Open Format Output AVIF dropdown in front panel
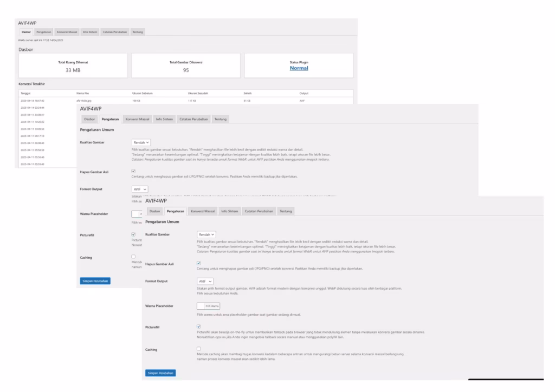The height and width of the screenshot is (392, 555). coord(205,282)
